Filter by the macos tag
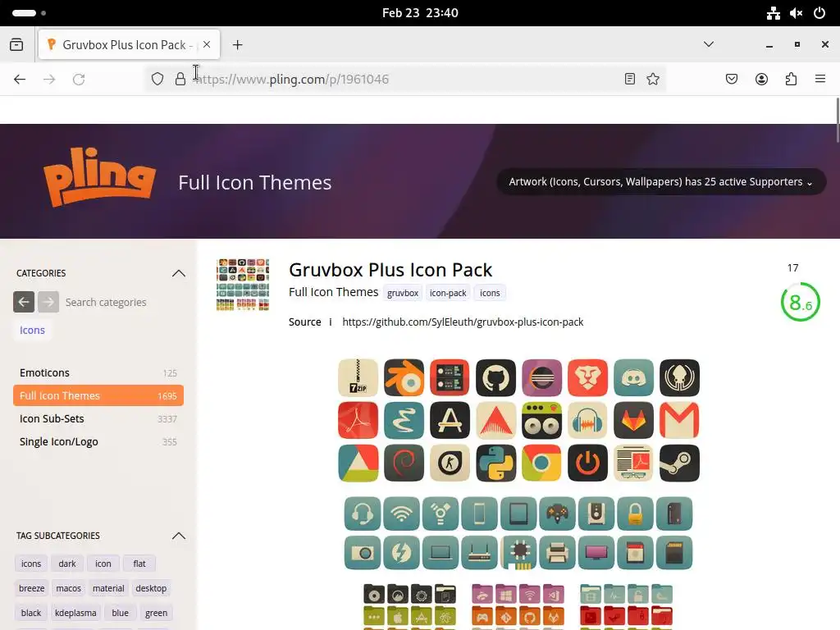The height and width of the screenshot is (630, 840). (x=69, y=588)
